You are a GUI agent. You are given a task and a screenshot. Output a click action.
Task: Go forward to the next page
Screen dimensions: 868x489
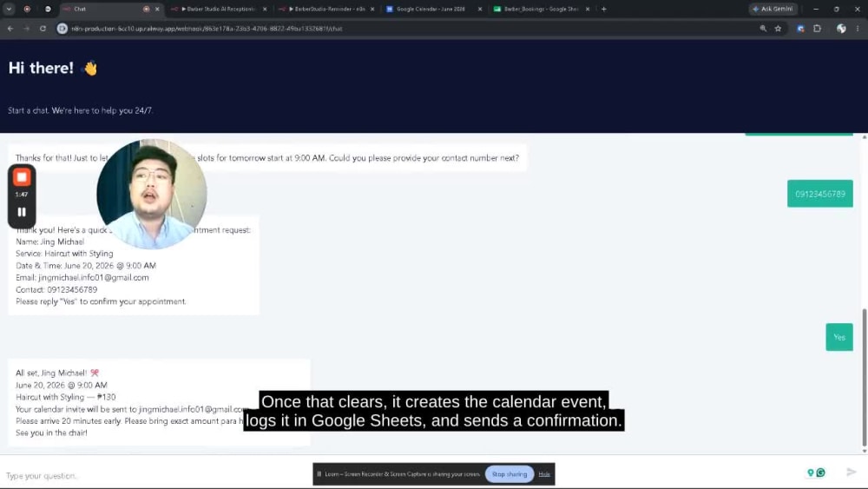coord(27,29)
